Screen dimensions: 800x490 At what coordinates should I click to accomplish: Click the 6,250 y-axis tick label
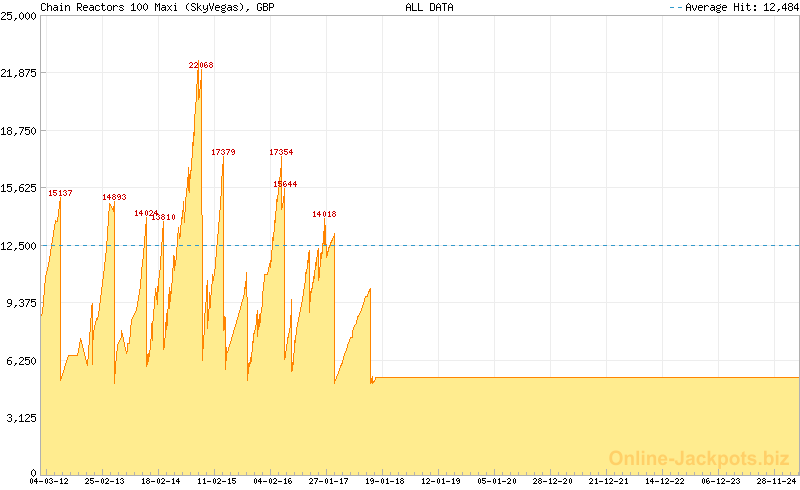(x=22, y=361)
